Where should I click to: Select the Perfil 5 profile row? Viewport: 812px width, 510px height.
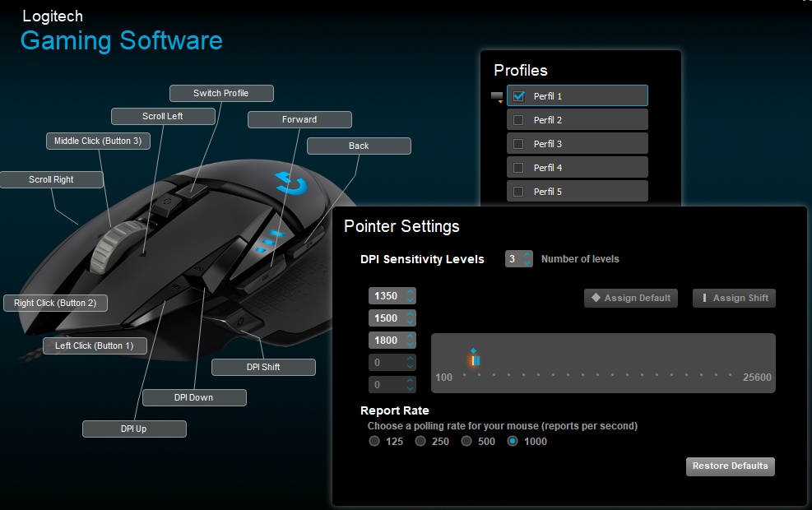click(577, 191)
